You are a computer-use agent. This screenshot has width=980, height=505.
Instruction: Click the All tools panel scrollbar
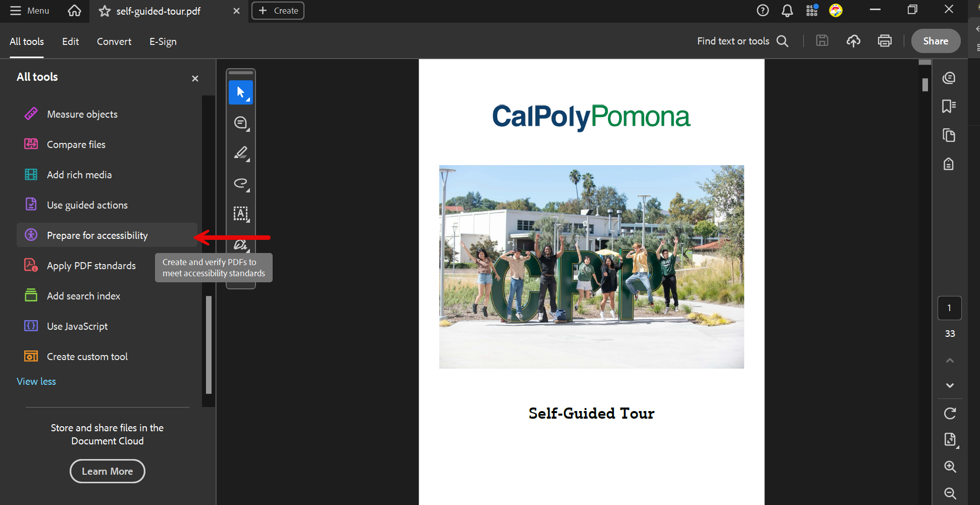coord(209,344)
